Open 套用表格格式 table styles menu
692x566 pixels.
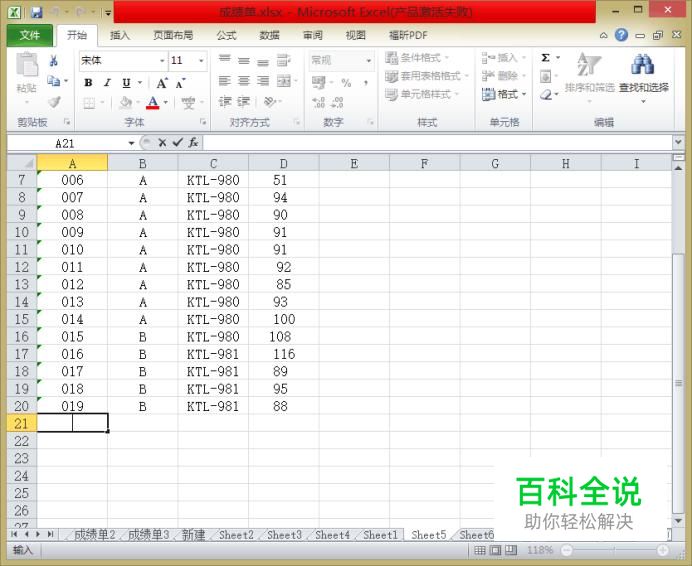(x=426, y=76)
